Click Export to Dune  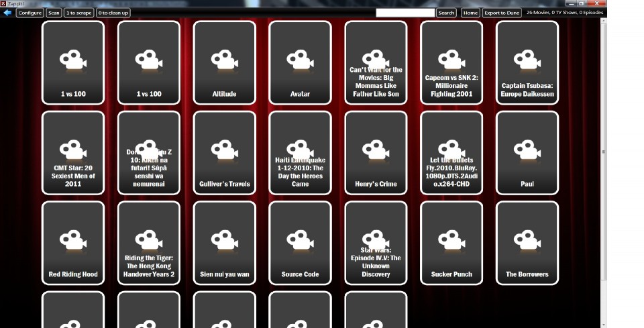pos(502,13)
